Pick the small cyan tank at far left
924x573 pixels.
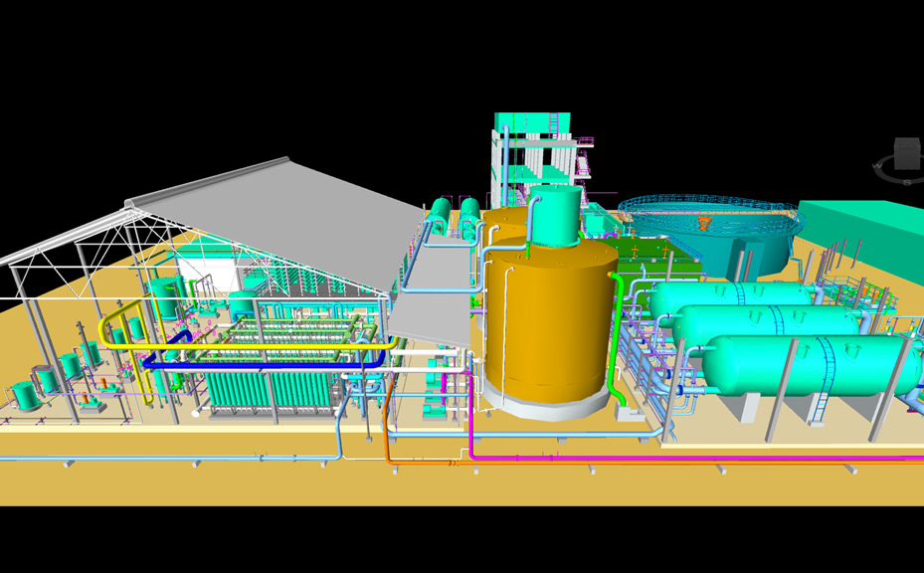25,397
